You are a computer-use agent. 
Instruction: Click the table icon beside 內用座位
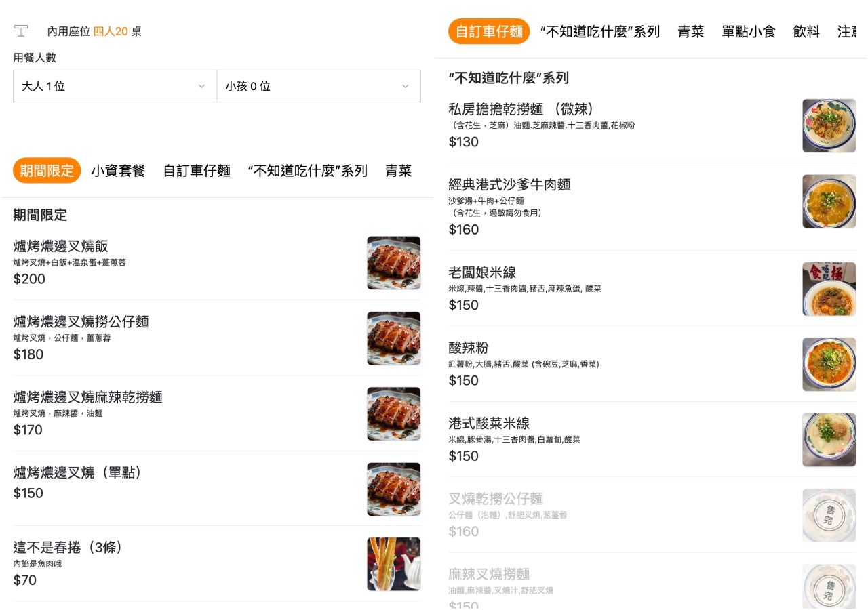[x=21, y=30]
